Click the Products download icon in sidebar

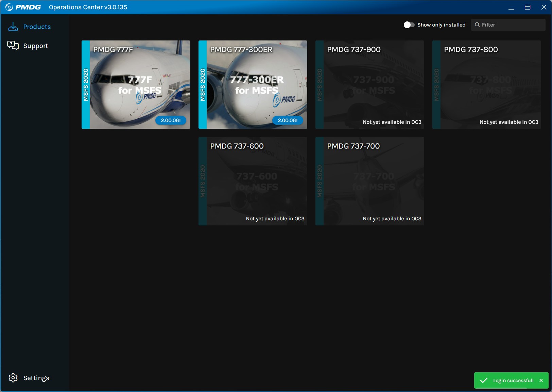13,27
